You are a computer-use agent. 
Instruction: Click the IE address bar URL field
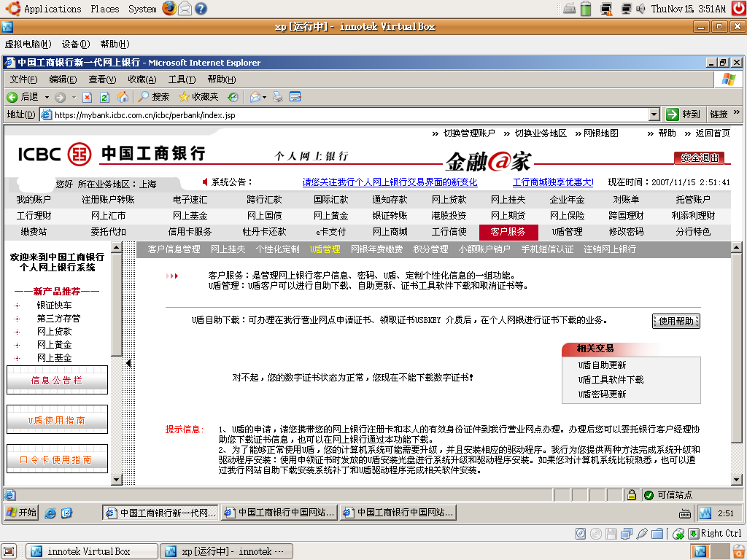coord(350,114)
